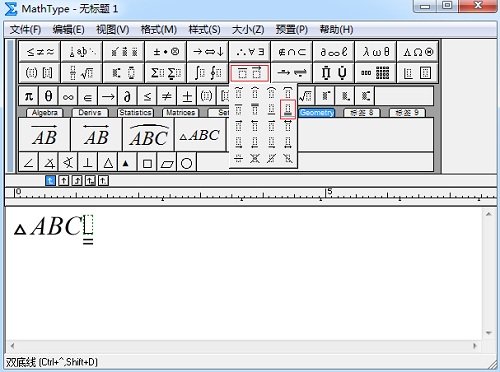
Task: Click the horizontal scrollbar right arrow
Action: coord(475,346)
